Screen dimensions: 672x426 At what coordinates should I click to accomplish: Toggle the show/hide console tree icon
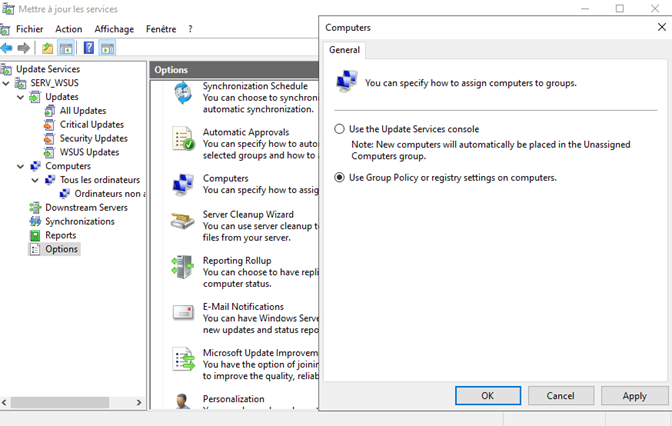66,48
